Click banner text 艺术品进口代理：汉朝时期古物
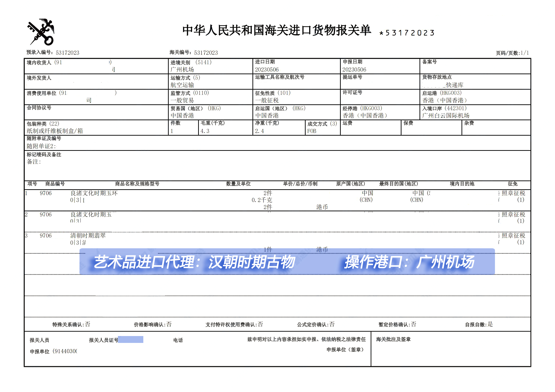The width and height of the screenshot is (555, 392). pos(194,262)
